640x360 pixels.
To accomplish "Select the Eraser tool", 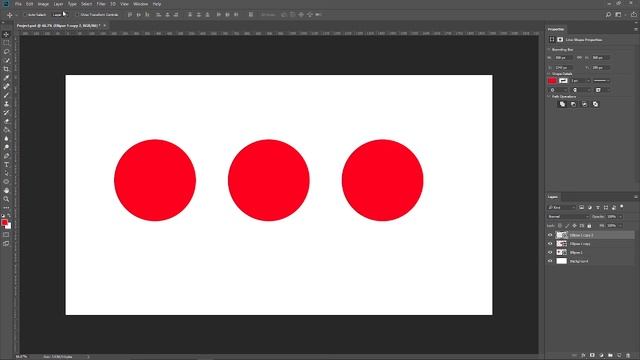I will click(6, 121).
